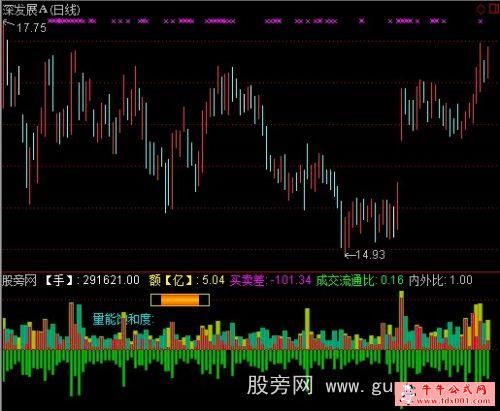Click the 额【亿】 turnover value 5.04
The width and height of the screenshot is (500, 411).
(x=213, y=280)
